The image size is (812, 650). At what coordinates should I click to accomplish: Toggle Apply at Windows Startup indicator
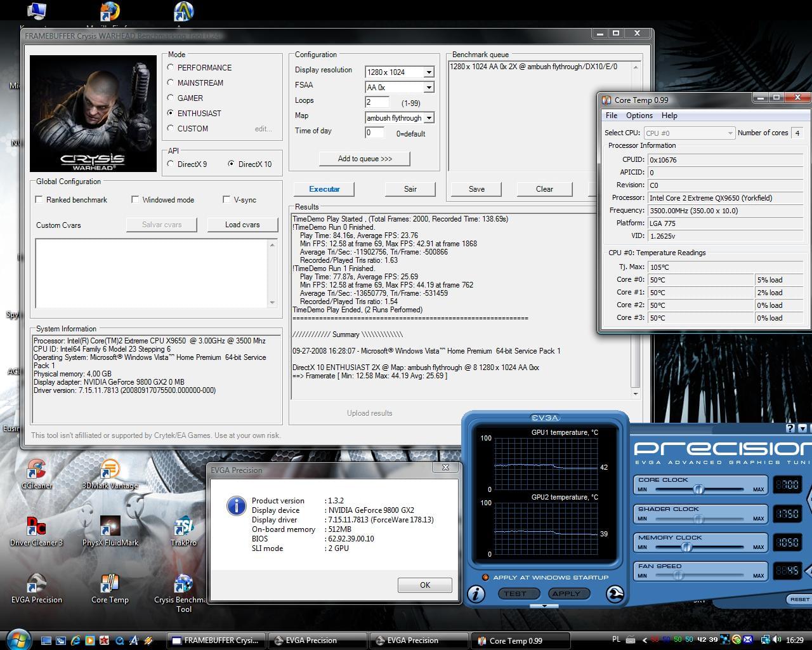point(485,577)
